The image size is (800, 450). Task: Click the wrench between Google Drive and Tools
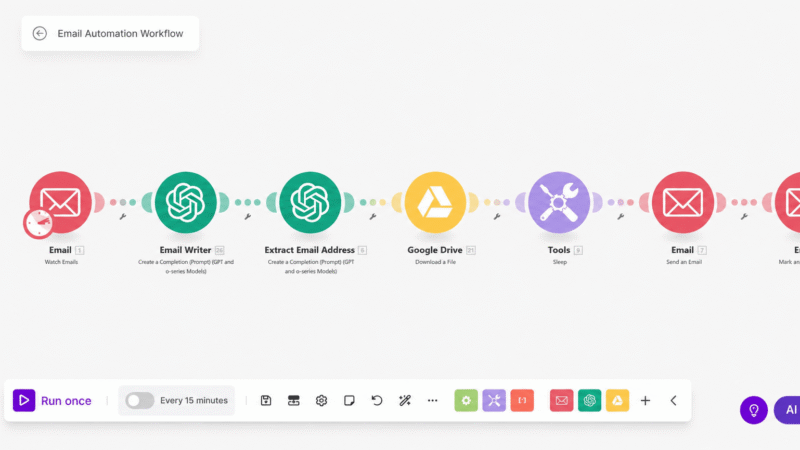tap(497, 217)
